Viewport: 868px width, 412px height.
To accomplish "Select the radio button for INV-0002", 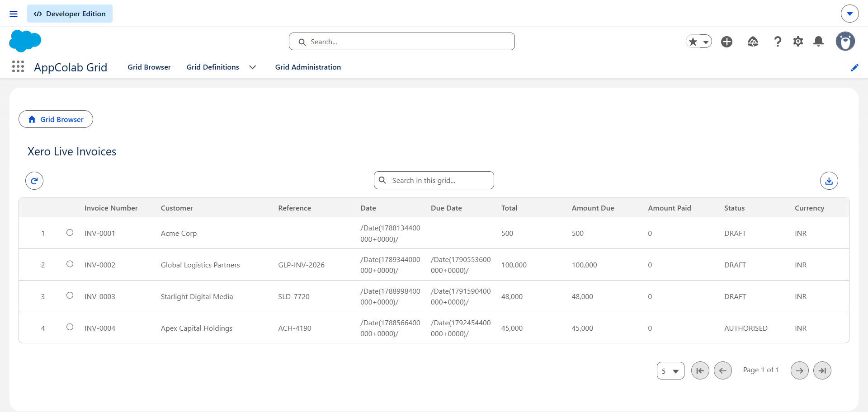I will [x=70, y=264].
